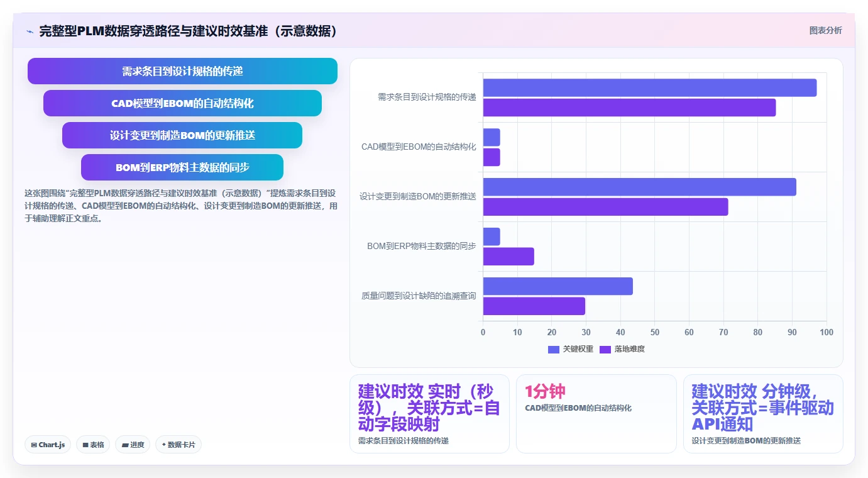Image resolution: width=868 pixels, height=478 pixels.
Task: Click 关键权重 bar for 设计变更到制造BOM的更新推送
Action: point(639,187)
